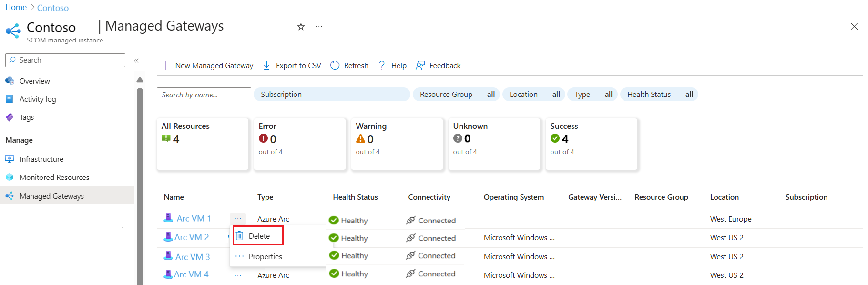Sort by Connectivity column header
The width and height of the screenshot is (868, 285).
429,197
